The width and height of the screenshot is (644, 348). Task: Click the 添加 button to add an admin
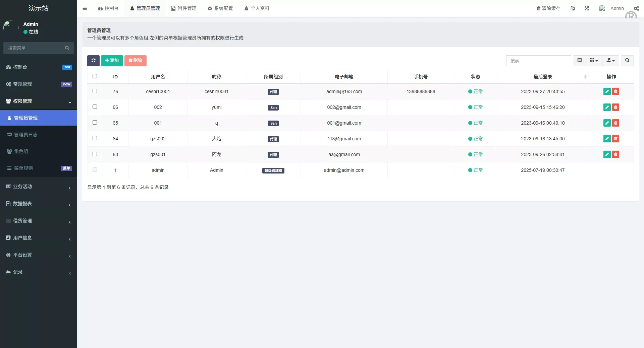click(112, 61)
